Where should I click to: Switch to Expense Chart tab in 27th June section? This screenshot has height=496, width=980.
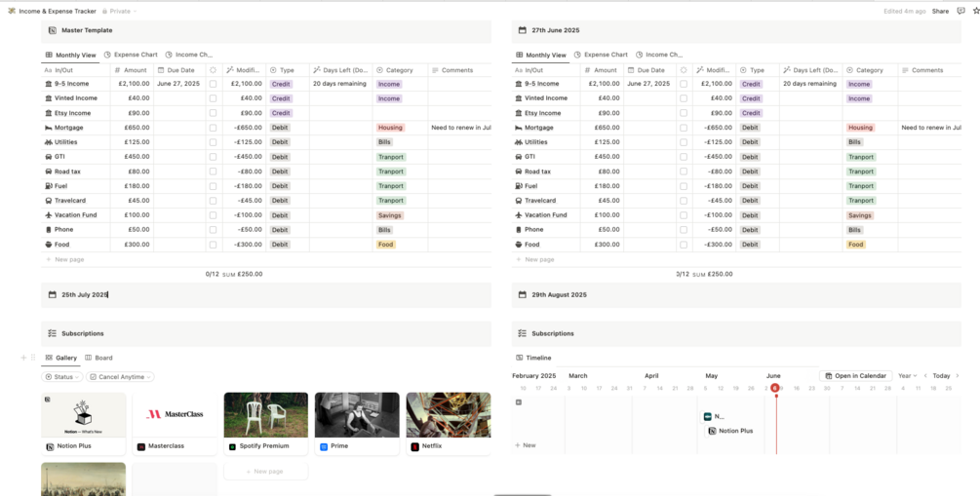point(601,55)
